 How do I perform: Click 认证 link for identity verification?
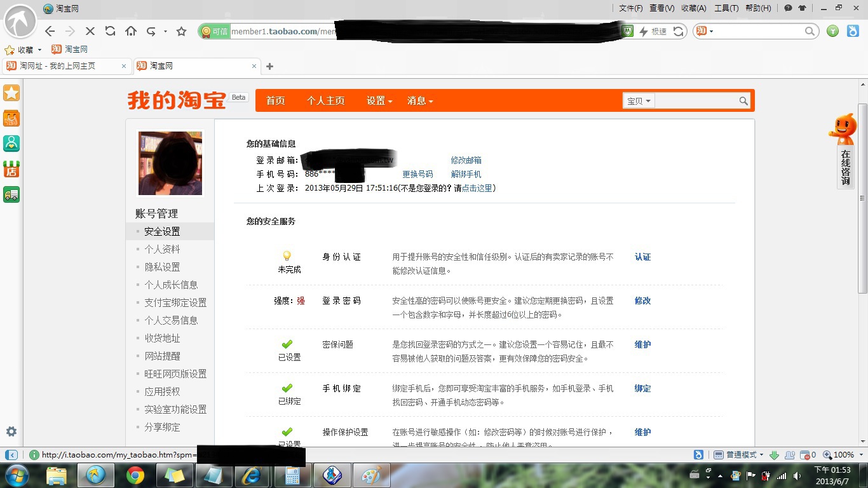(642, 257)
